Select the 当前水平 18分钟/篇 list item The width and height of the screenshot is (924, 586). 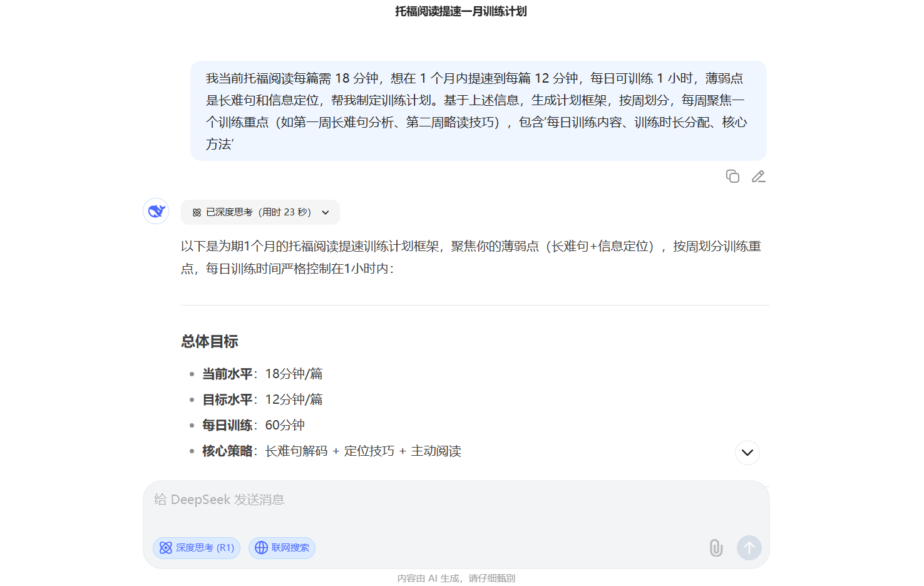[262, 374]
